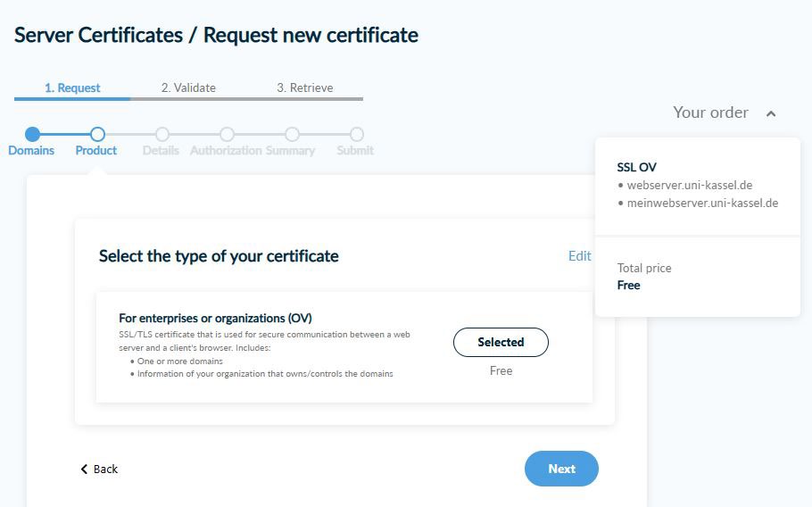Click the Your order heading
The width and height of the screenshot is (812, 507).
(710, 112)
